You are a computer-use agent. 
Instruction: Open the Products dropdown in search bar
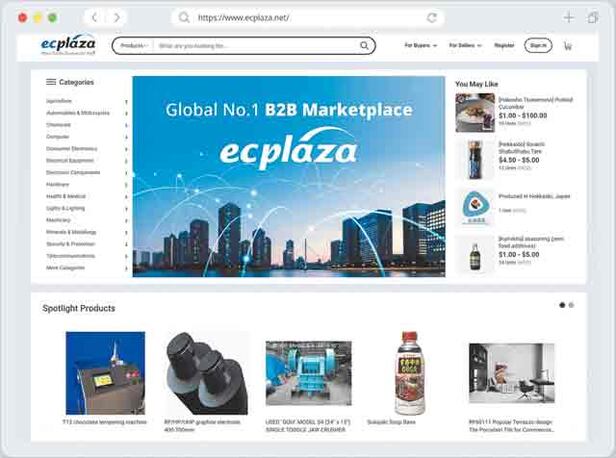(134, 46)
